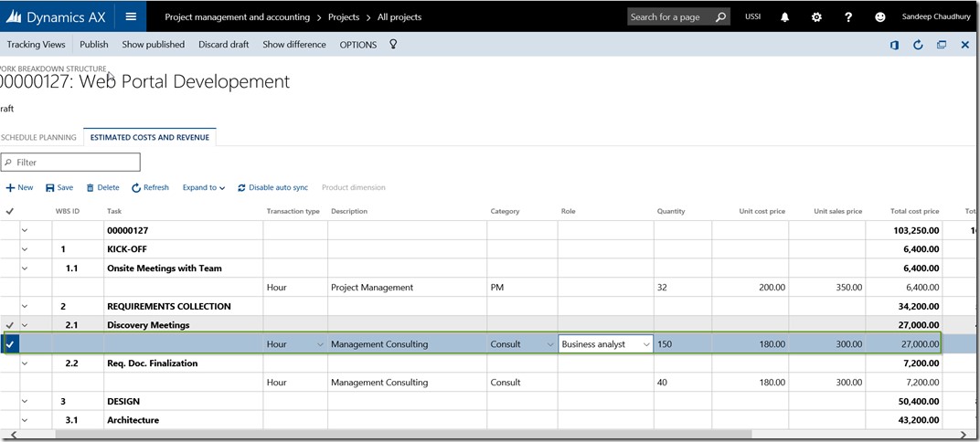
Task: Open the Business analyst role dropdown
Action: (x=646, y=344)
